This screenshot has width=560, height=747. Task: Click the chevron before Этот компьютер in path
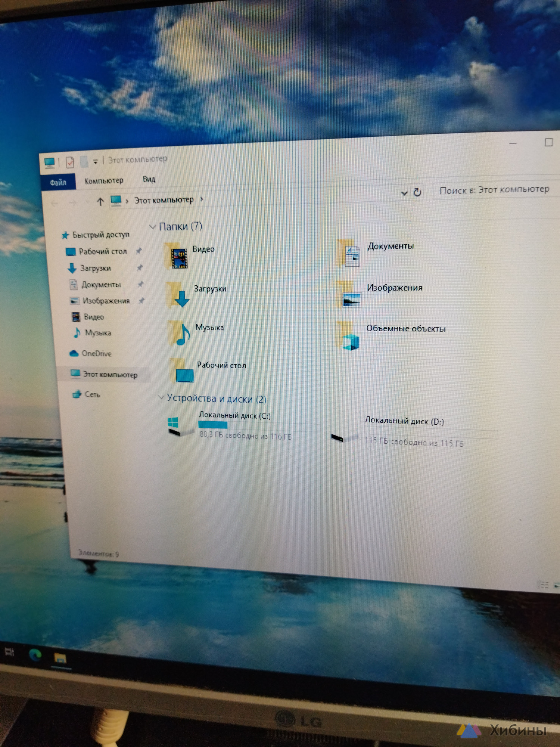[x=127, y=201]
